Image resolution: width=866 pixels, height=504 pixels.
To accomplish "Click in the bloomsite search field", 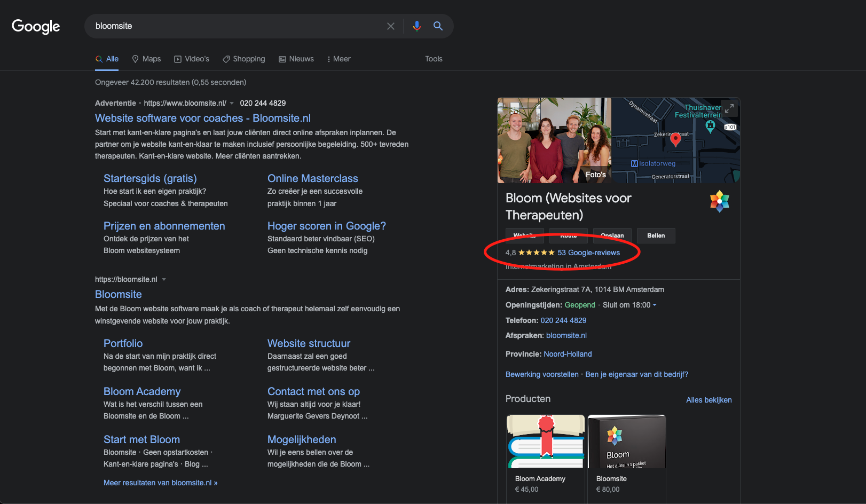I will (235, 26).
